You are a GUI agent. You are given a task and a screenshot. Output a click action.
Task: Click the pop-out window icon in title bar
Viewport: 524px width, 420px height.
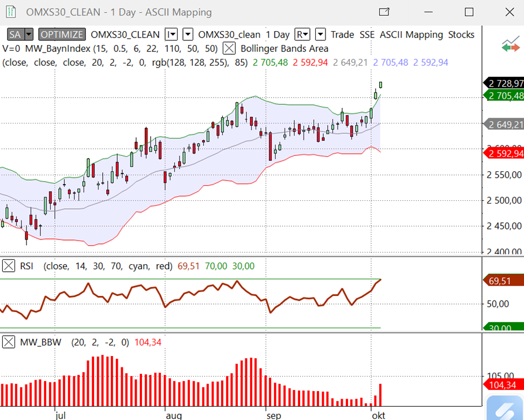(384, 12)
